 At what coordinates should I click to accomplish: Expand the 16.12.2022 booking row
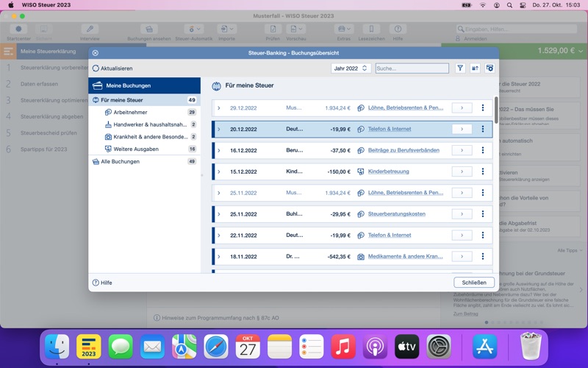click(218, 151)
